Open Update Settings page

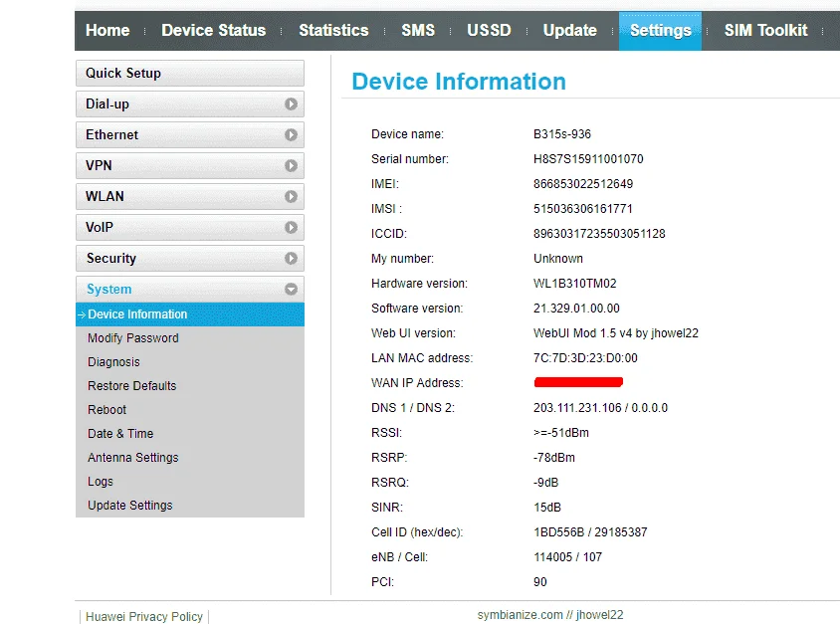pyautogui.click(x=130, y=506)
